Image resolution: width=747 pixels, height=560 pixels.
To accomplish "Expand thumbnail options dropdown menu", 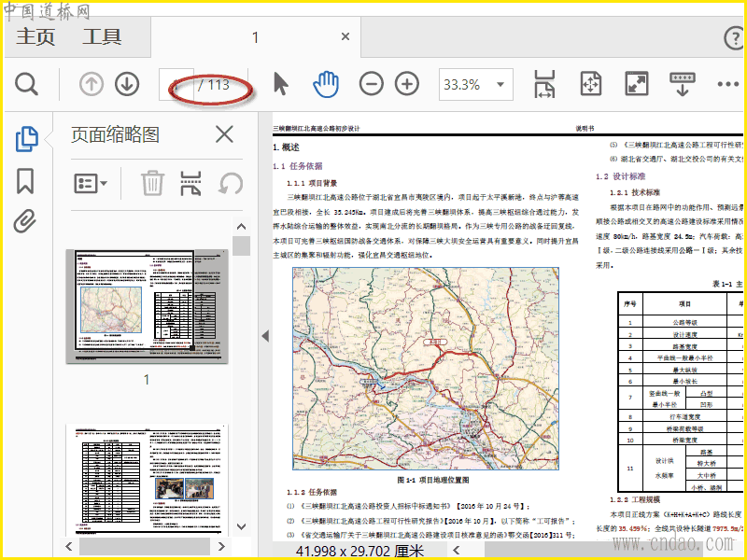I will [92, 182].
